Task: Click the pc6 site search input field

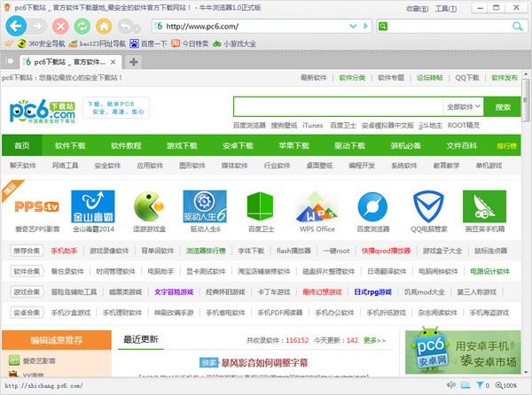Action: (337, 106)
